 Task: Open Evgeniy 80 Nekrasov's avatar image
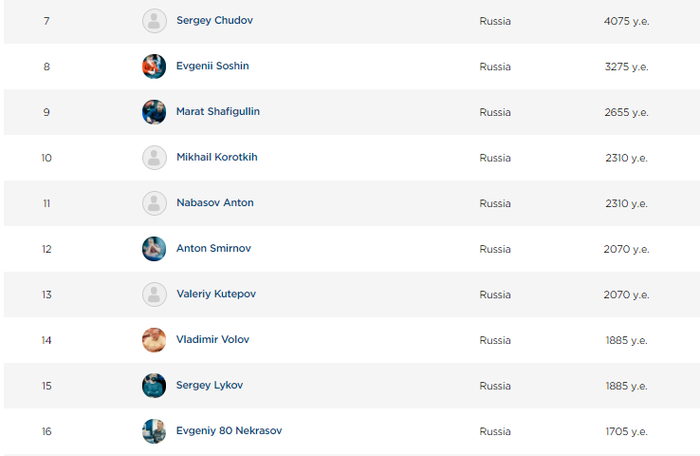(154, 431)
